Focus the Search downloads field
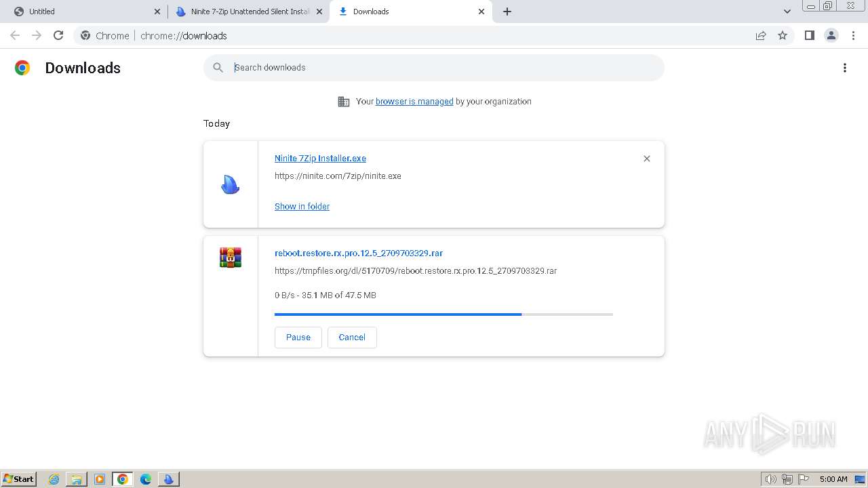868x488 pixels. (434, 67)
